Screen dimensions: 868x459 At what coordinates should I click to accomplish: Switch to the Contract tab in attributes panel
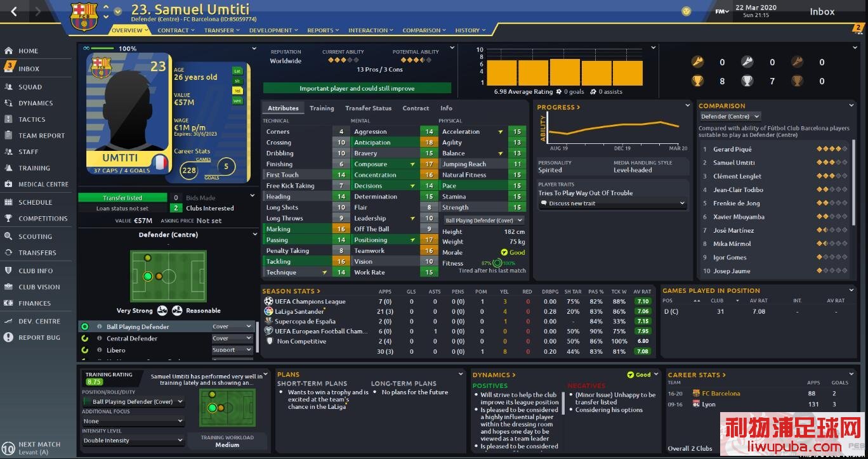click(416, 108)
